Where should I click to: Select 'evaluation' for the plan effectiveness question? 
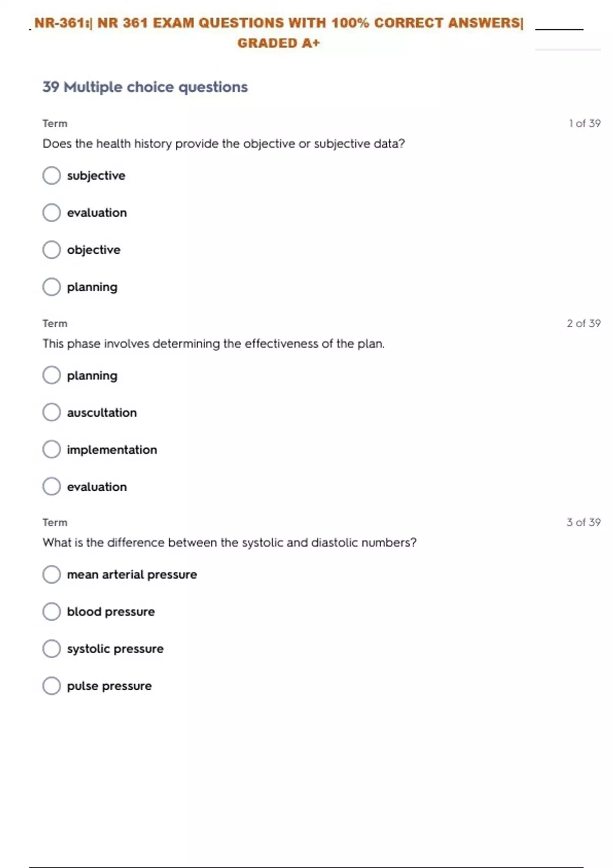click(52, 487)
